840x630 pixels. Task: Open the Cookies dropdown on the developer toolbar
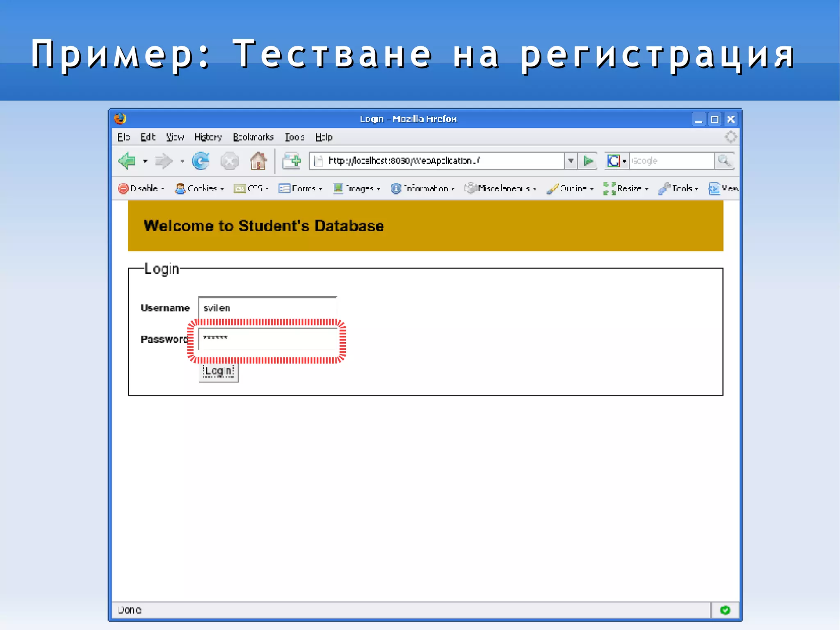pyautogui.click(x=199, y=188)
